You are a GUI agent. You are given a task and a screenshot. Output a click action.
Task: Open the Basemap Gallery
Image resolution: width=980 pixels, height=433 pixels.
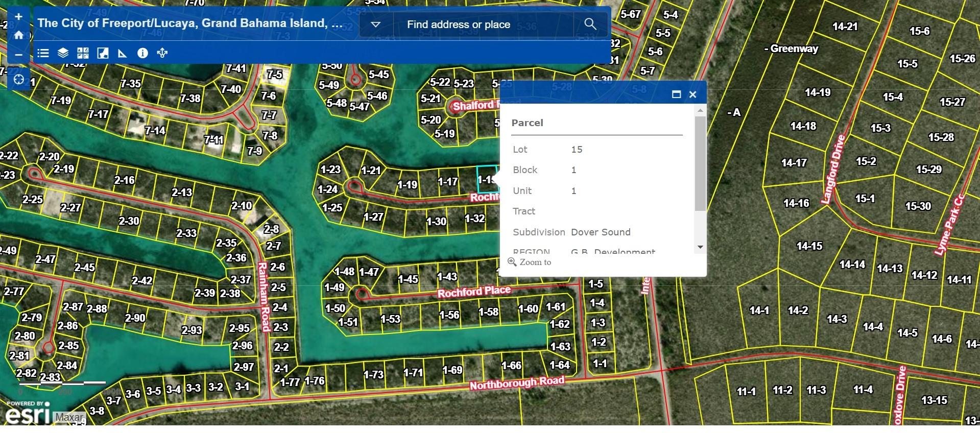(x=83, y=53)
